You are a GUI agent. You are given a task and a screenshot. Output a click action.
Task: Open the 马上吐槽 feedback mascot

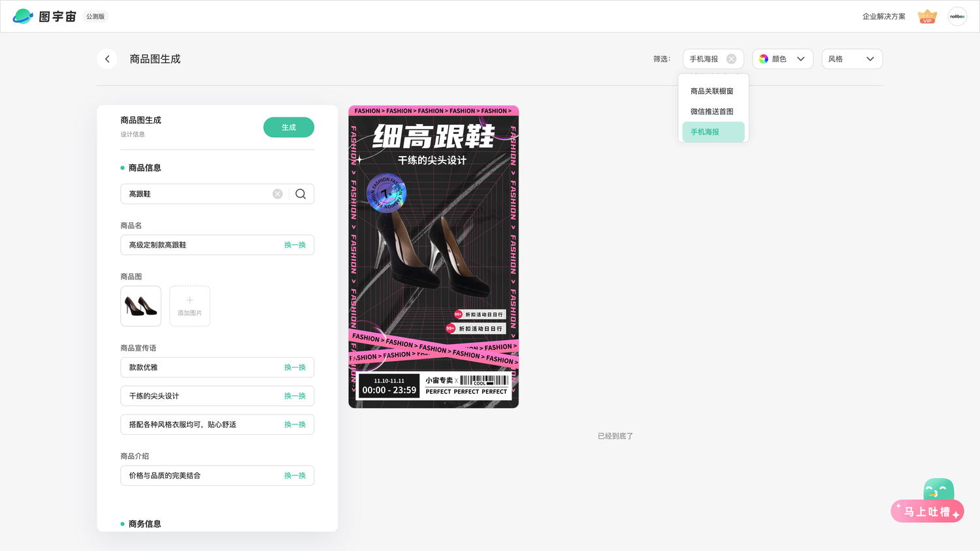pyautogui.click(x=928, y=501)
